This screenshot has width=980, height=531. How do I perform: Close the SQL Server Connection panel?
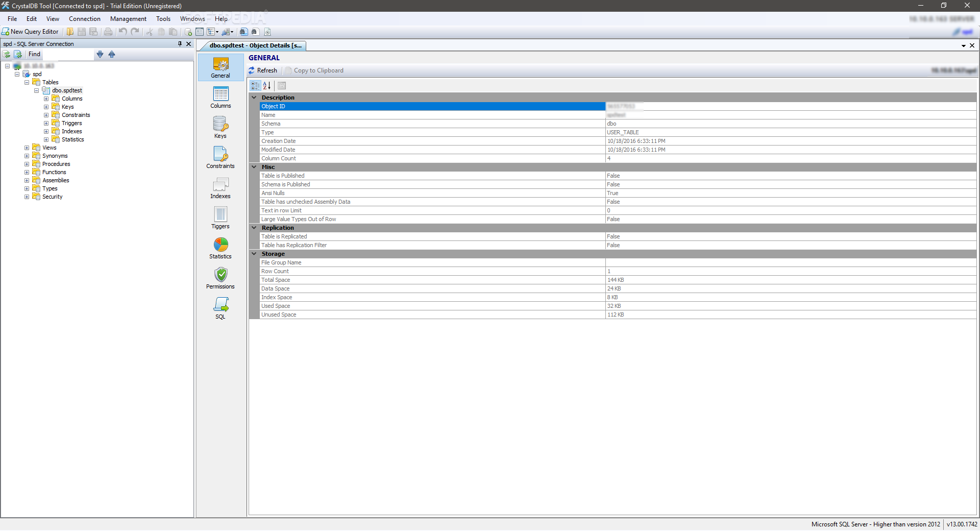point(189,44)
